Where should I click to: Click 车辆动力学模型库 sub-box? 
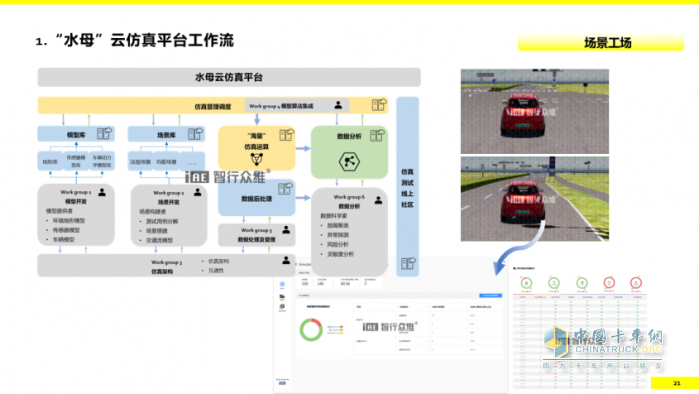[102, 161]
